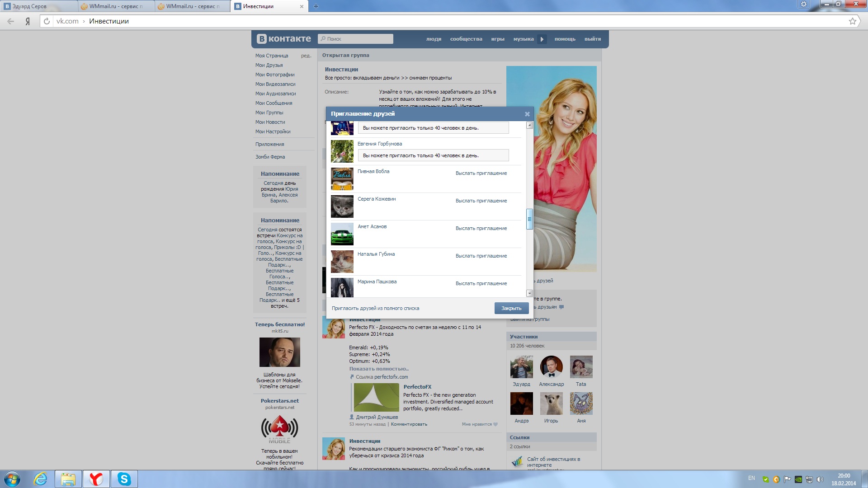
Task: Open Мои Друзья
Action: click(269, 65)
